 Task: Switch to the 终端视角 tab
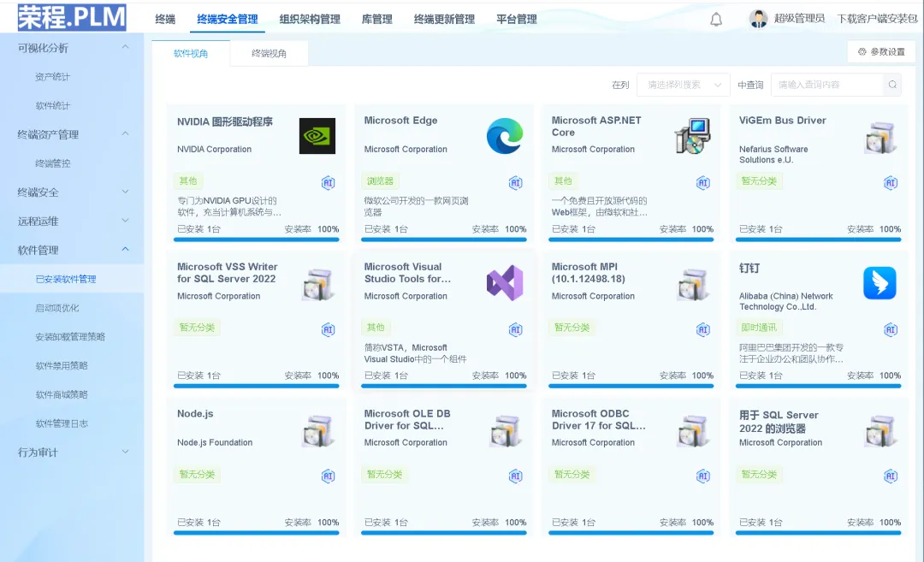[x=269, y=53]
